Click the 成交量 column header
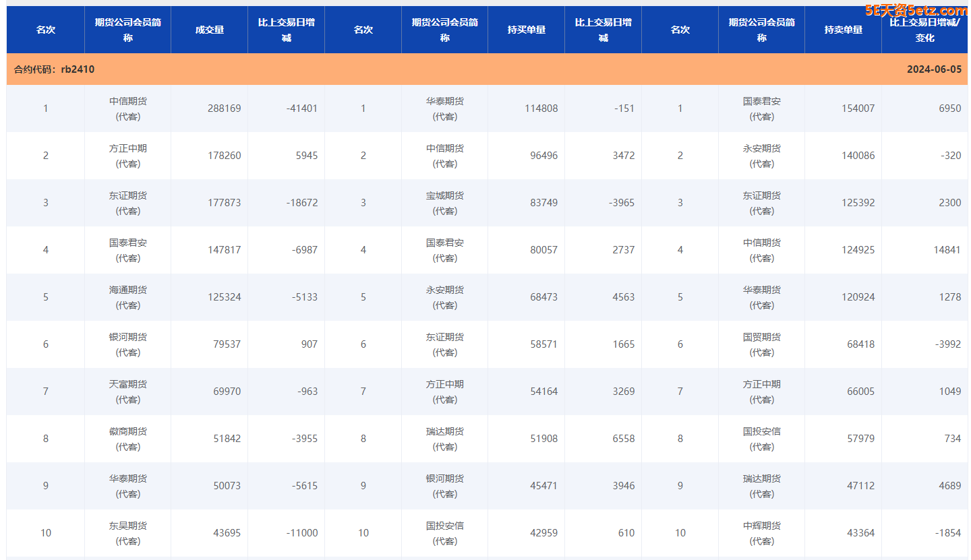Viewport: 971px width, 560px height. coord(209,30)
